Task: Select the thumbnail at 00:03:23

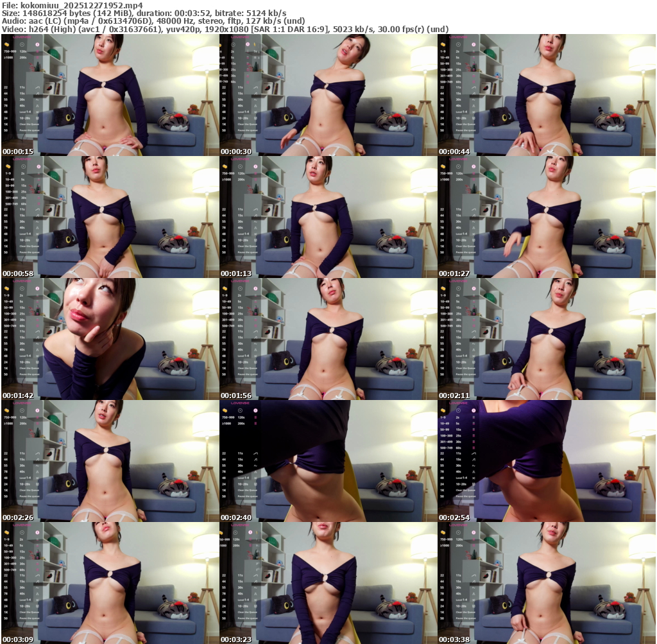Action: [x=328, y=582]
